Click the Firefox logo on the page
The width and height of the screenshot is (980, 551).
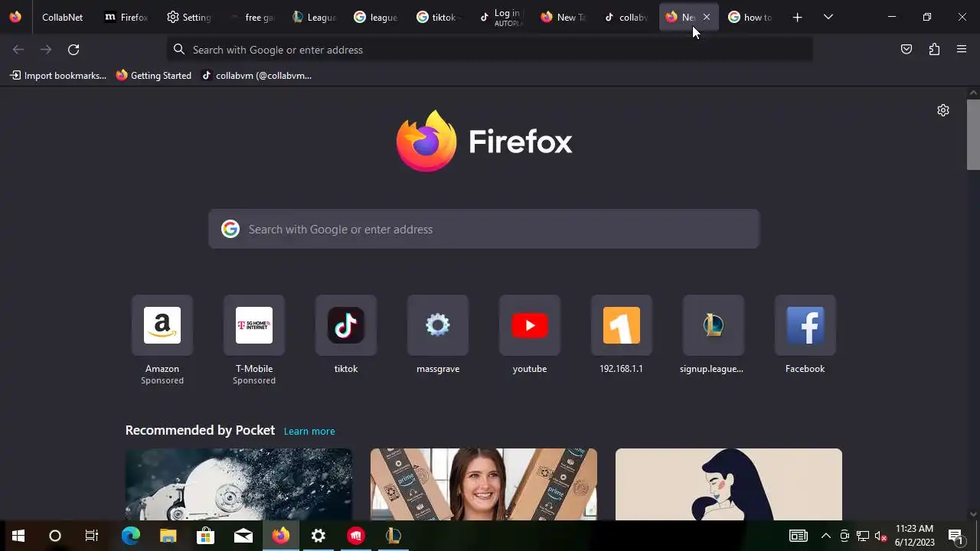(x=484, y=142)
